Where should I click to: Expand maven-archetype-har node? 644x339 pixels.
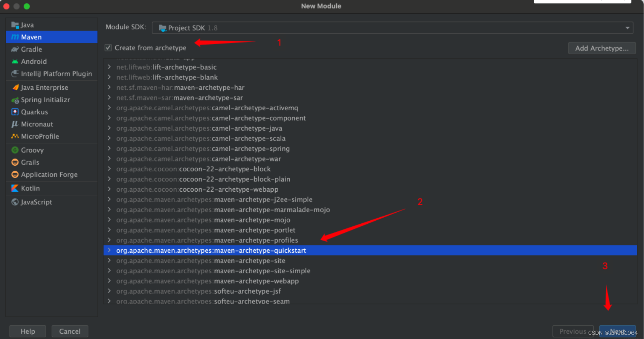coord(109,87)
